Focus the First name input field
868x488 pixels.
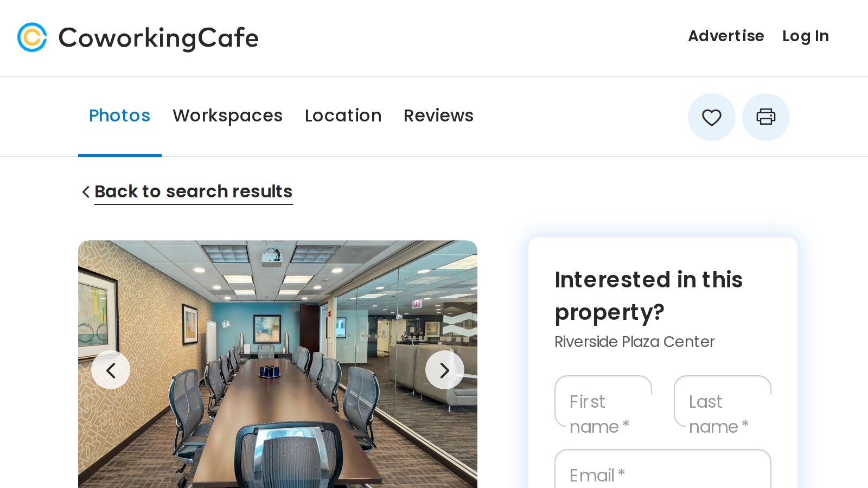tap(603, 401)
